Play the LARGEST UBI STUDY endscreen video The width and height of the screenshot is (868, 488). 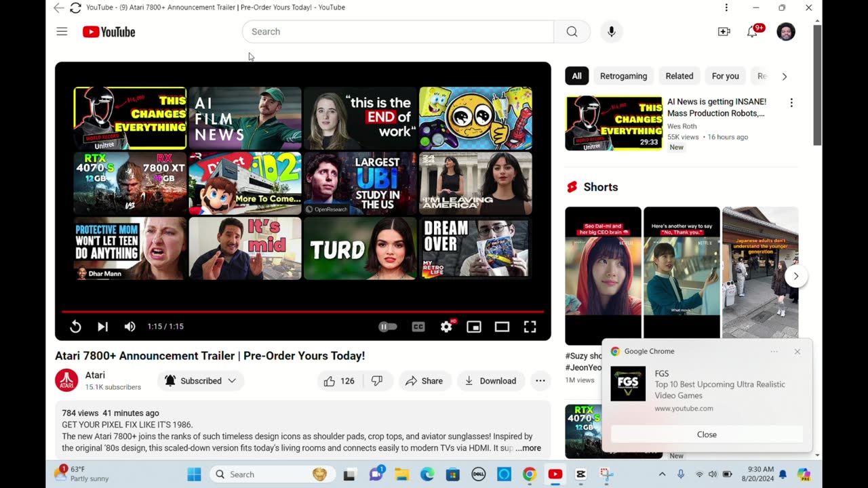[x=360, y=183]
